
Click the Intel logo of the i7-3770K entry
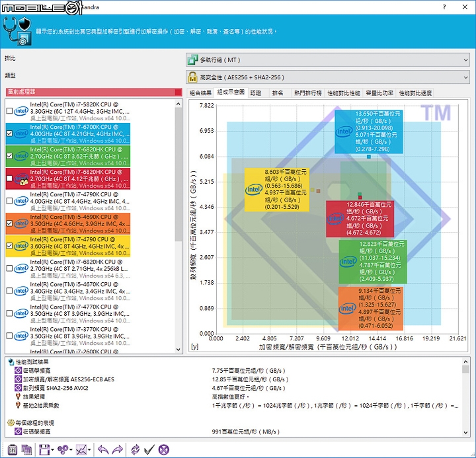click(x=21, y=336)
